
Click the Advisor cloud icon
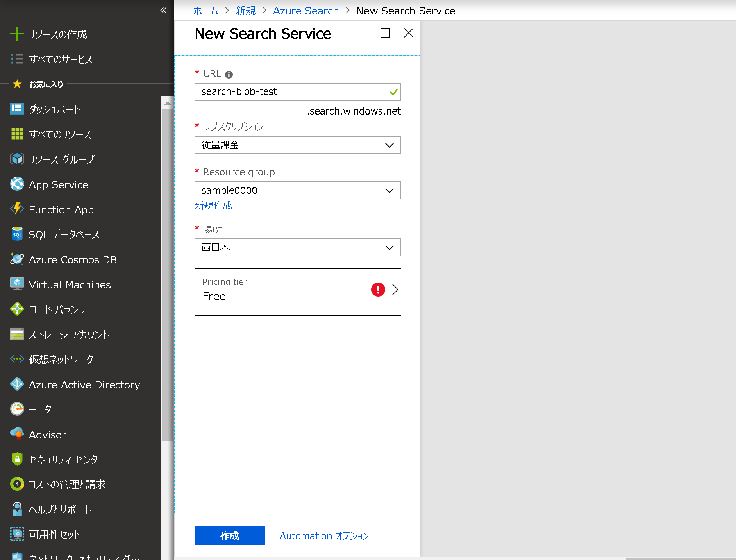(x=17, y=434)
